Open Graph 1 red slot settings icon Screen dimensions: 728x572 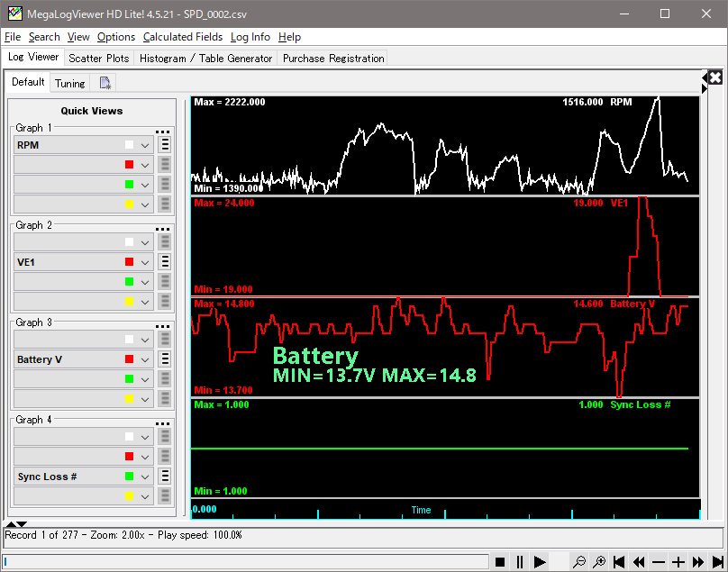165,164
